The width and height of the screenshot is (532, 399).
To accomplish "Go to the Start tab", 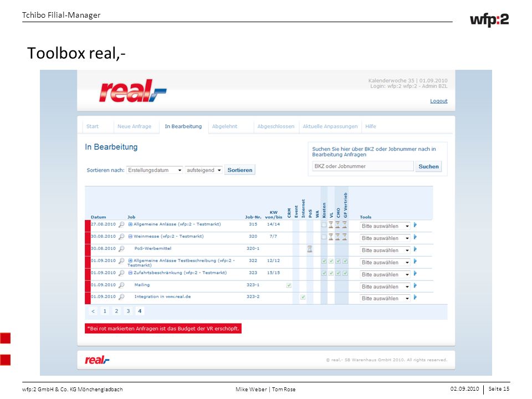I will coord(93,126).
